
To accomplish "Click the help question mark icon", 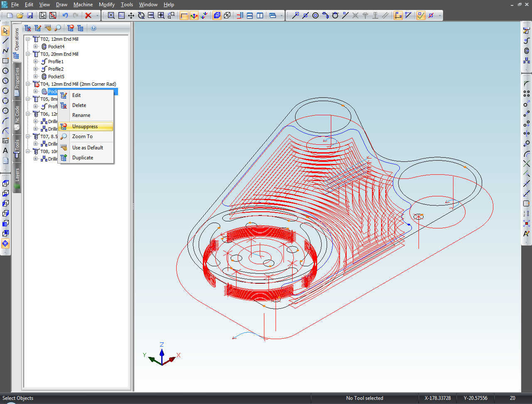I will (x=94, y=28).
